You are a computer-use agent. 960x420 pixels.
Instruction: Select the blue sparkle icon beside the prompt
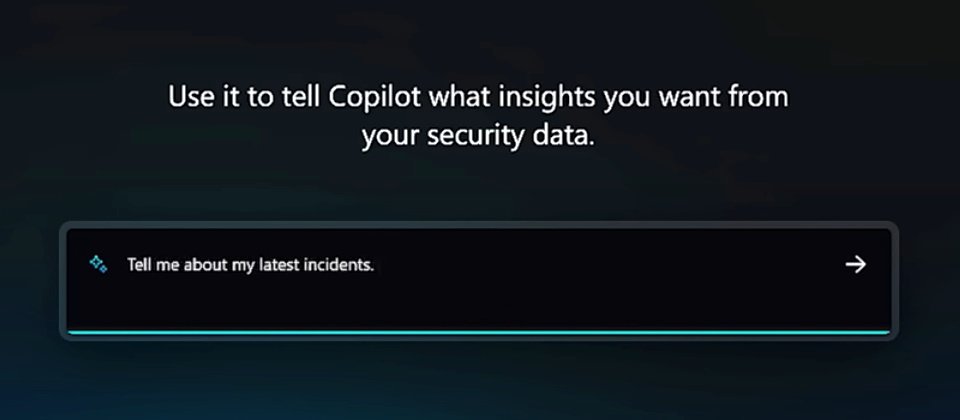pyautogui.click(x=98, y=264)
